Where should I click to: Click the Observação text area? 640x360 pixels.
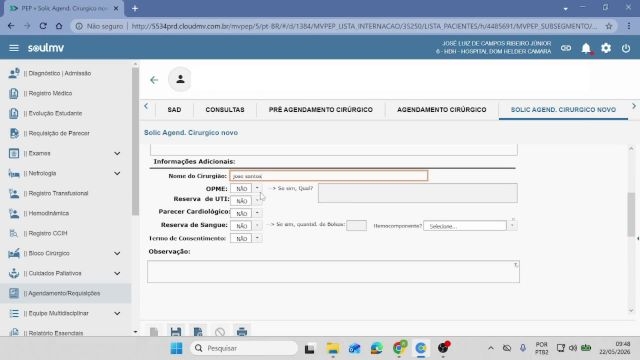click(333, 271)
